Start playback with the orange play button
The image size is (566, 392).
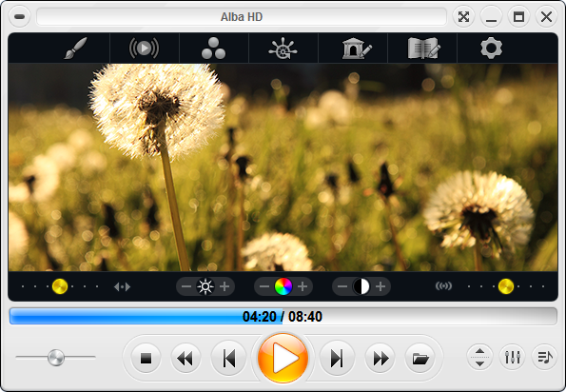click(283, 358)
